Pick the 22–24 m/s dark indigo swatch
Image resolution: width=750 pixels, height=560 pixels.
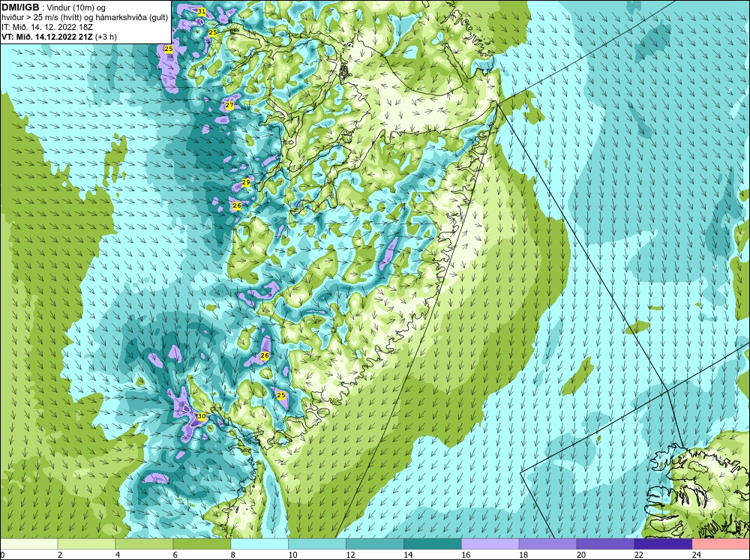pyautogui.click(x=663, y=544)
